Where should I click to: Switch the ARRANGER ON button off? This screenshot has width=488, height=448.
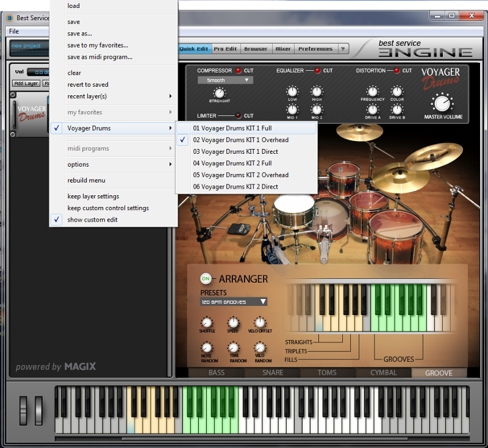tap(206, 279)
